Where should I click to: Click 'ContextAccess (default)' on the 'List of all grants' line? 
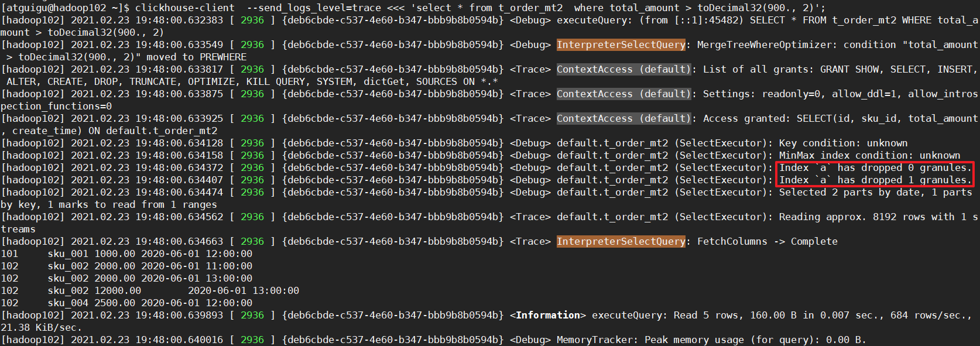coord(624,69)
